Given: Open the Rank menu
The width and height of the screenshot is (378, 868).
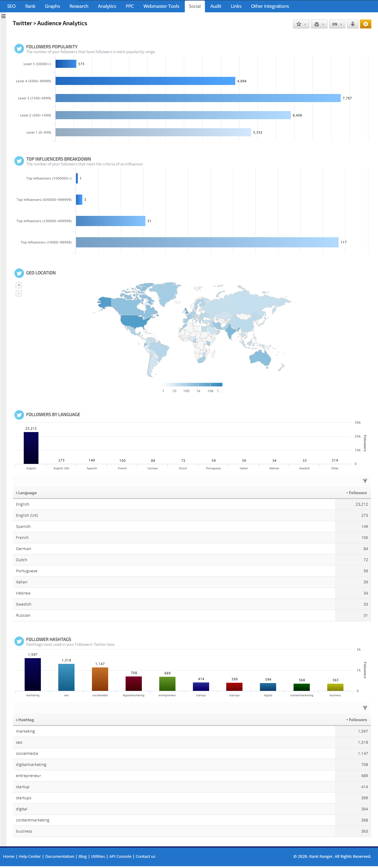Looking at the screenshot, I should [x=30, y=6].
